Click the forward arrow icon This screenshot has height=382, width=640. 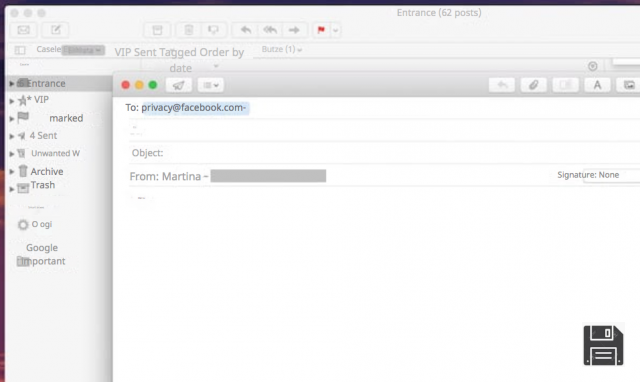tap(294, 30)
